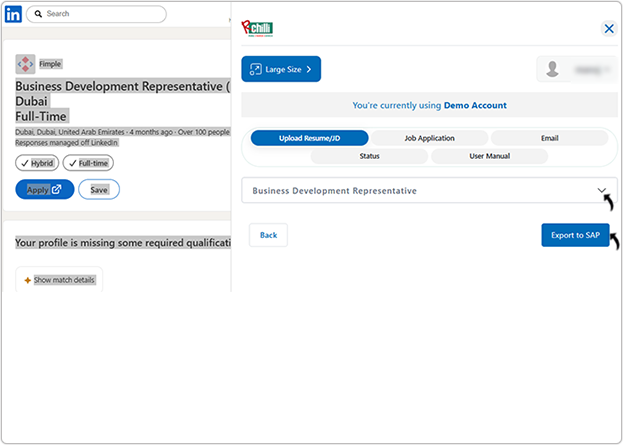Click the Fimple company logo
This screenshot has height=445, width=623.
coord(26,64)
